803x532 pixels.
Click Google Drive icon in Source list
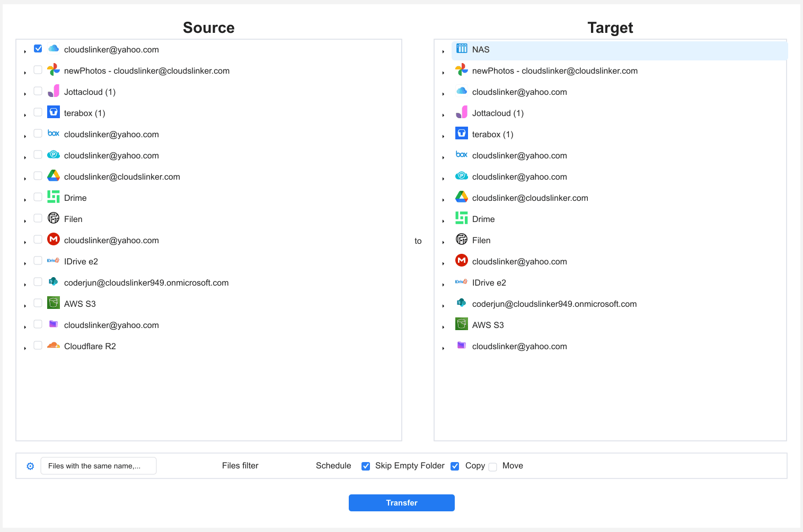tap(54, 175)
